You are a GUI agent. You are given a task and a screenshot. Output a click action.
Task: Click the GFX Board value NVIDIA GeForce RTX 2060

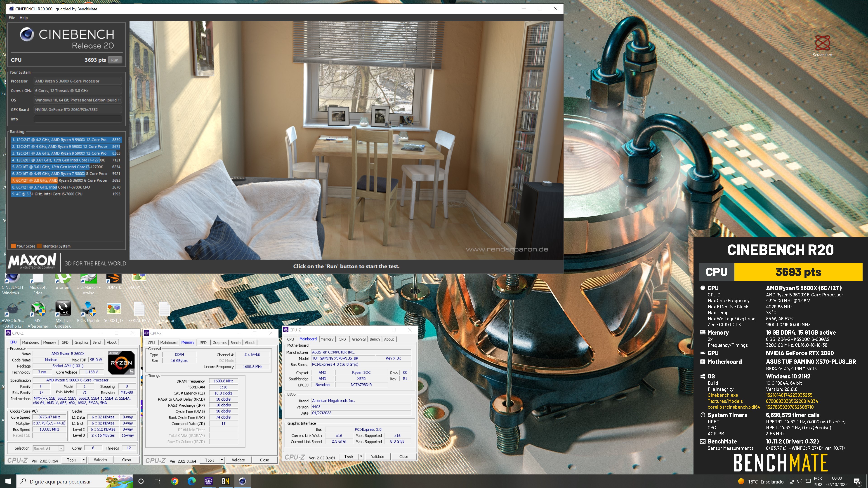pos(78,109)
